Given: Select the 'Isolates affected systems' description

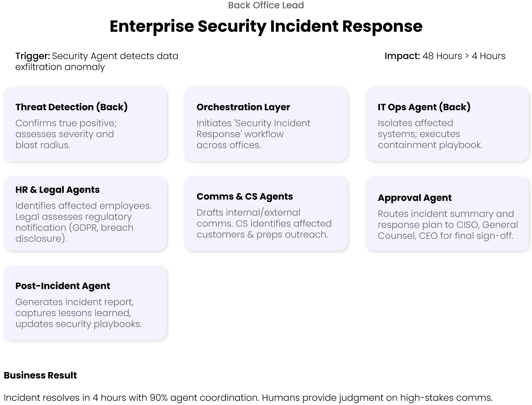Looking at the screenshot, I should point(430,134).
